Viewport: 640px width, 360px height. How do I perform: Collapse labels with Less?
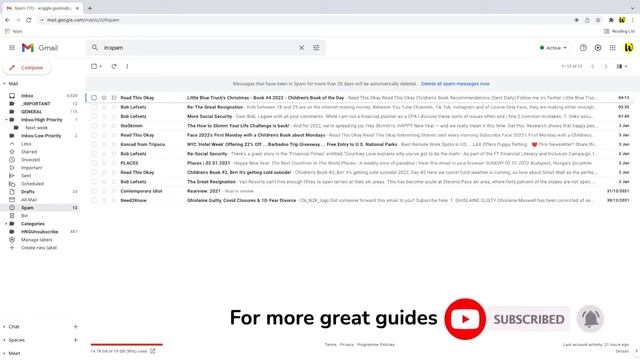coord(26,144)
